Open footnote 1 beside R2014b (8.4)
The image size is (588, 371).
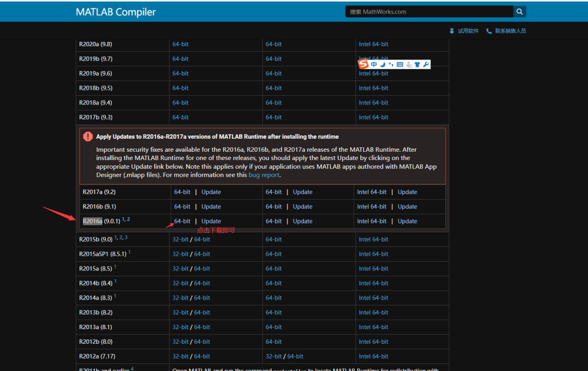[115, 281]
